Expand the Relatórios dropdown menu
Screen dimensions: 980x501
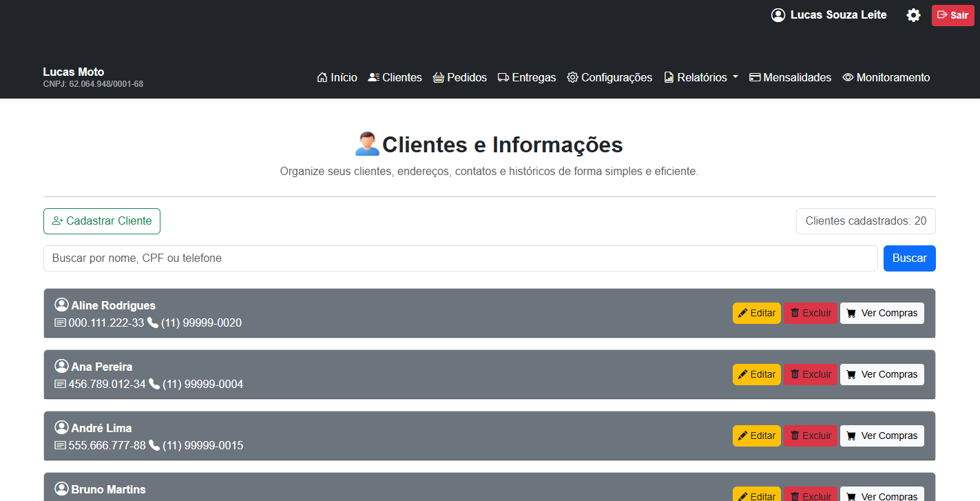(700, 77)
